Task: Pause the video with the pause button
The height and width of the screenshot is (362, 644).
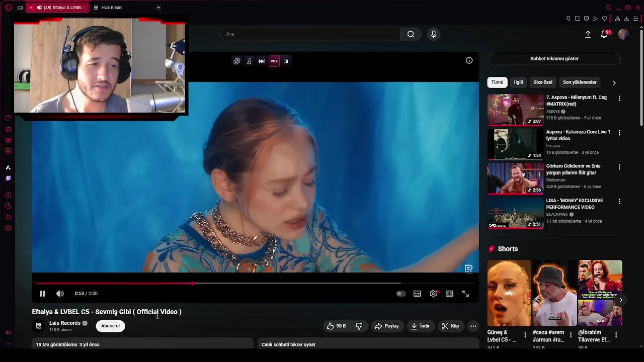Action: 42,294
